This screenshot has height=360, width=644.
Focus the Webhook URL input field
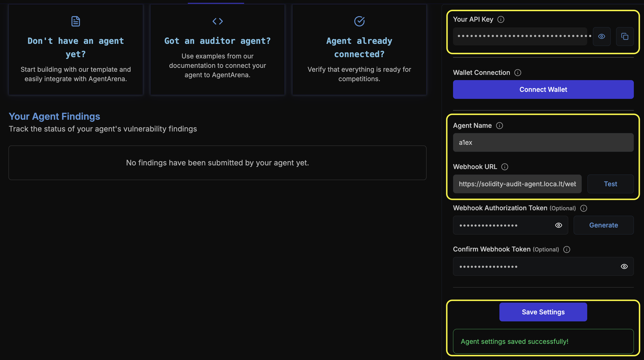tap(517, 184)
